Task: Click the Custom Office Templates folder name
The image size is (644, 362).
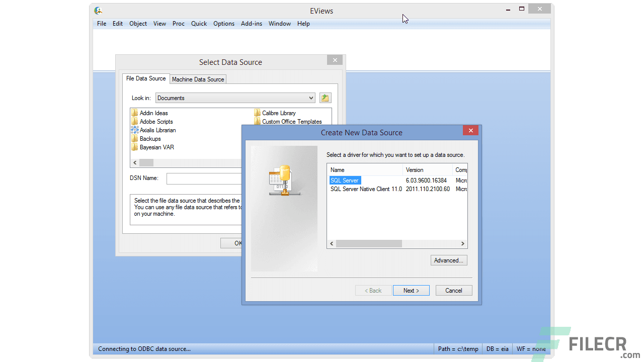Action: [x=292, y=122]
